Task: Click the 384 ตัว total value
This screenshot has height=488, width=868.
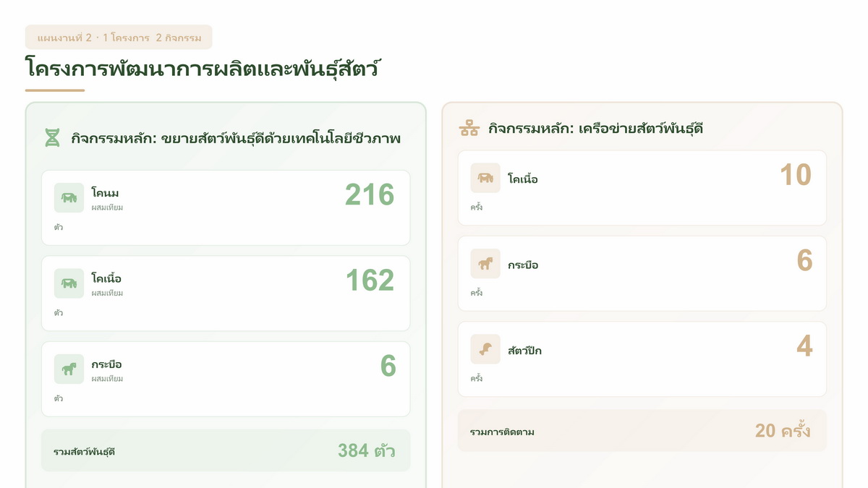Action: tap(366, 451)
